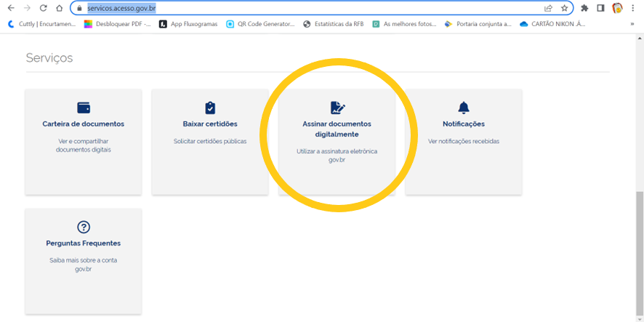Open the Carteira de documentos wallet icon
The height and width of the screenshot is (322, 644).
pos(83,108)
